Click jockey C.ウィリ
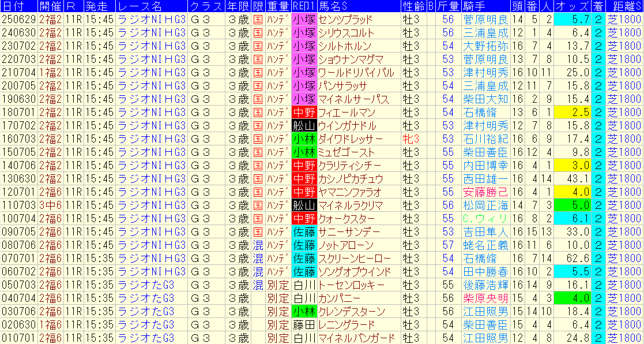Viewport: 644px width, 344px height. pyautogui.click(x=485, y=219)
